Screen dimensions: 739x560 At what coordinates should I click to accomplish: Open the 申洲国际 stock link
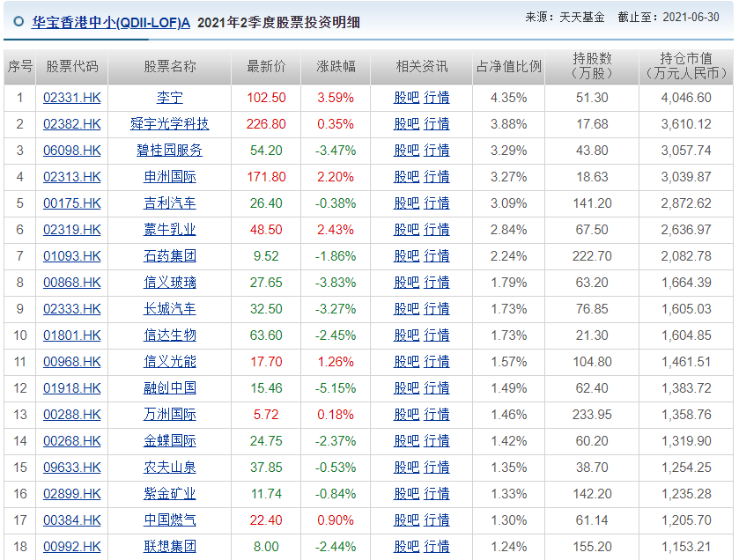click(x=170, y=177)
